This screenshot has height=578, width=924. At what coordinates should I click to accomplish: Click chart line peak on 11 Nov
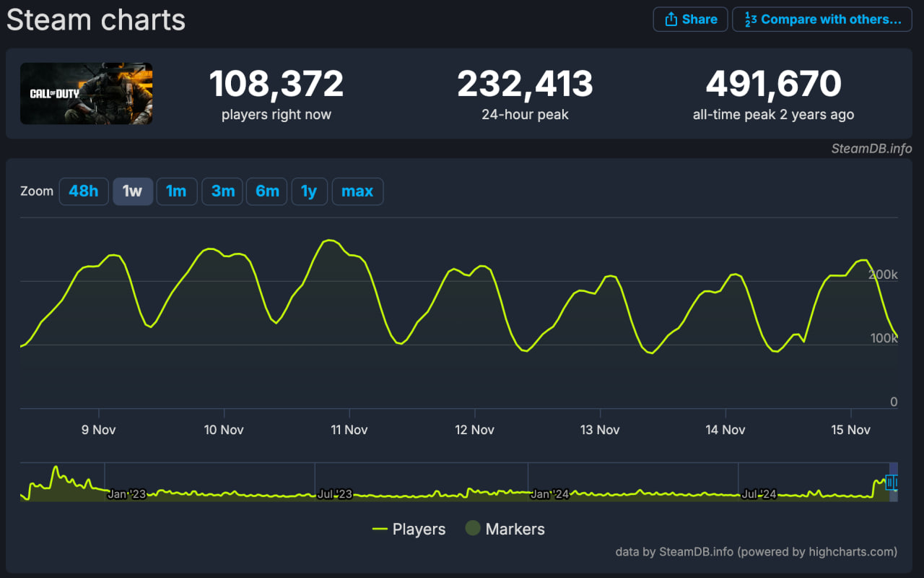pos(330,241)
